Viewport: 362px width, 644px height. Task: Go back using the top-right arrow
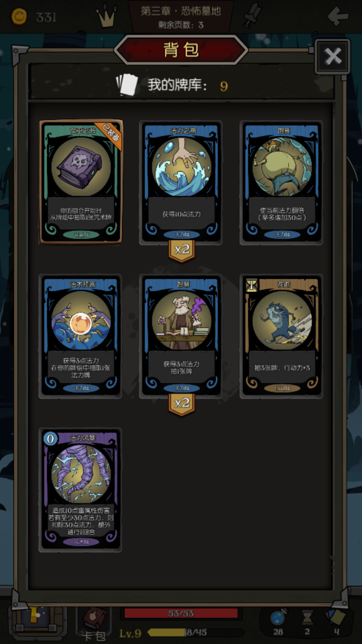(x=337, y=16)
